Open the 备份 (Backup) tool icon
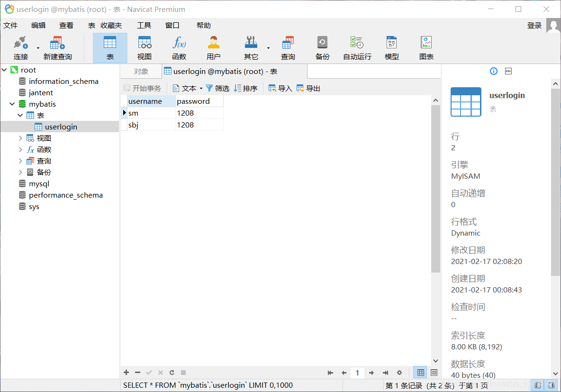 [322, 47]
